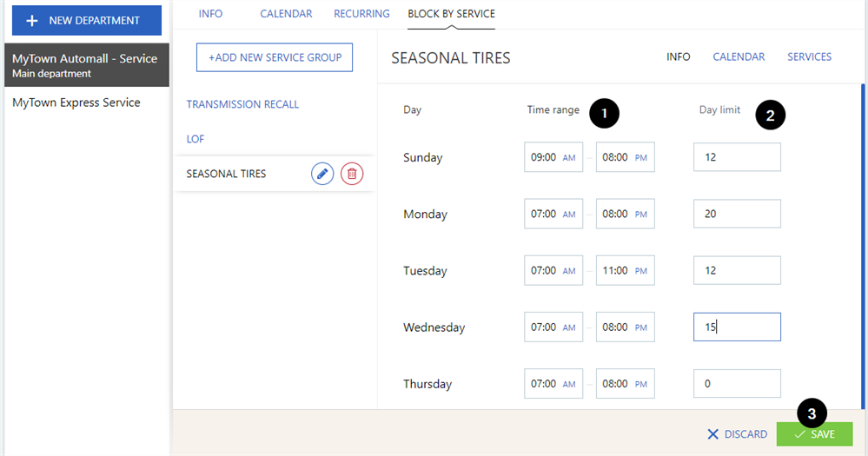Image resolution: width=868 pixels, height=456 pixels.
Task: Select the LOF service group
Action: pos(195,139)
